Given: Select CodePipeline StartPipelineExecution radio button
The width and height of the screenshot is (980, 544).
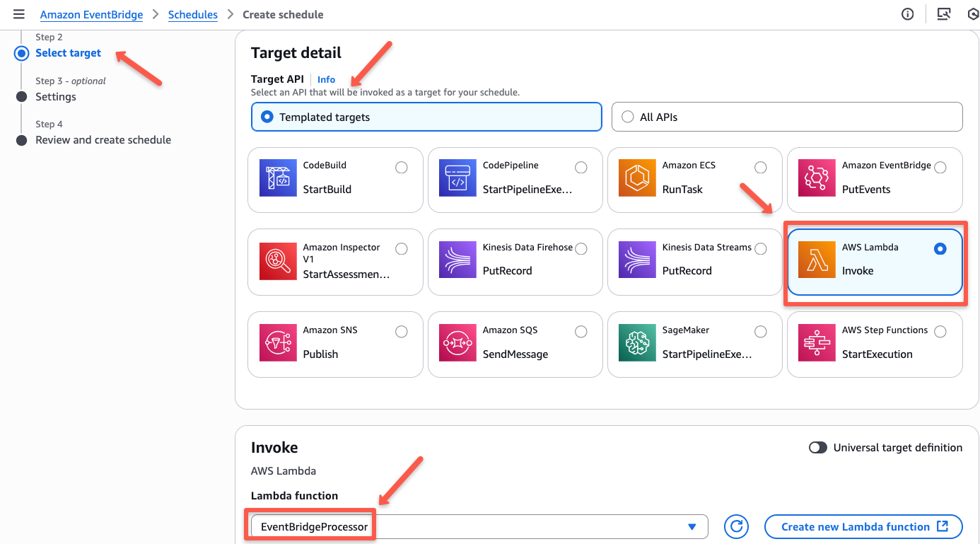Looking at the screenshot, I should tap(581, 168).
